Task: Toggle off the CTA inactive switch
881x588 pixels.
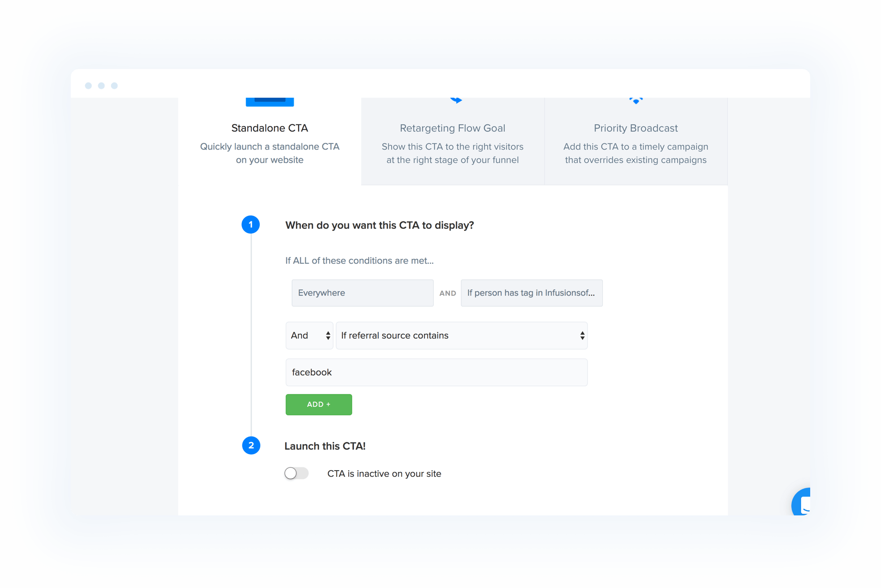Action: (x=296, y=473)
